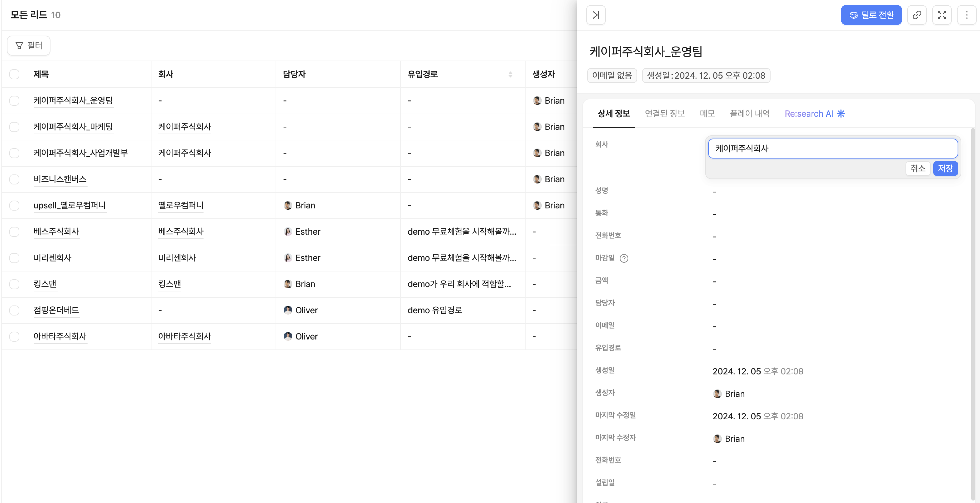Image resolution: width=980 pixels, height=503 pixels.
Task: Switch to the 연결된 정보 tab
Action: point(665,113)
